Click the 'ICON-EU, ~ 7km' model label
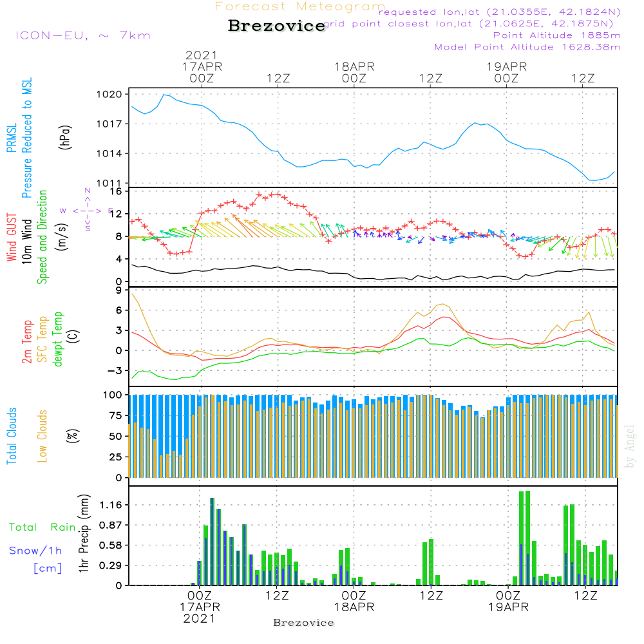 83,35
